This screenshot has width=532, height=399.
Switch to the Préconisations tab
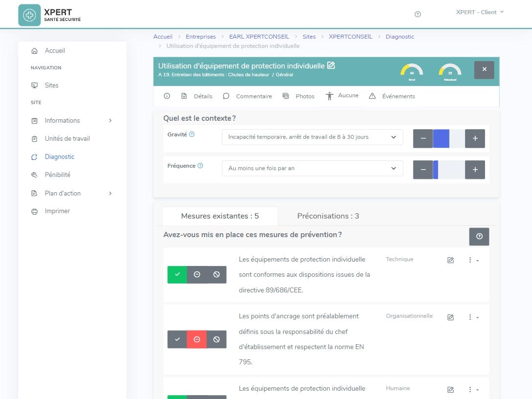tap(328, 216)
